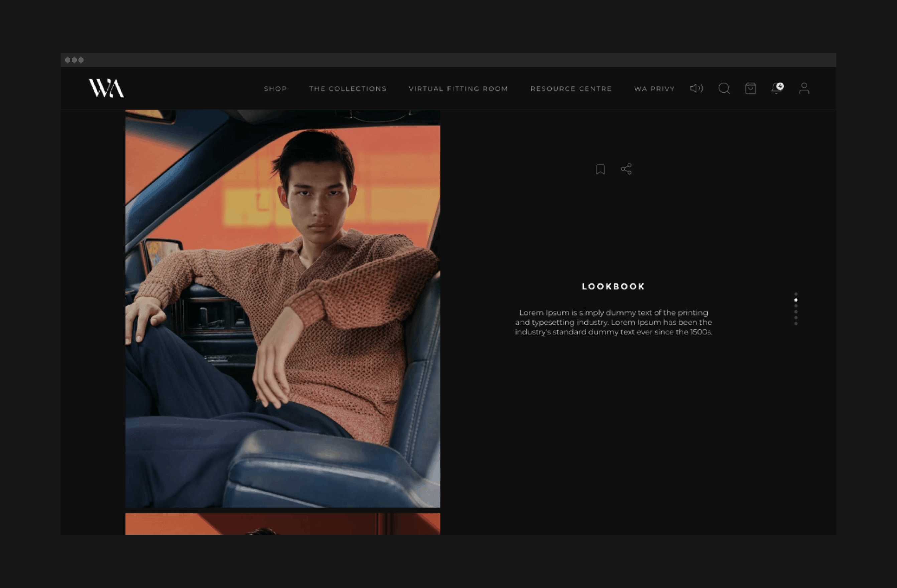Open the RESOURCE CENTRE page
This screenshot has width=897, height=588.
coord(571,89)
